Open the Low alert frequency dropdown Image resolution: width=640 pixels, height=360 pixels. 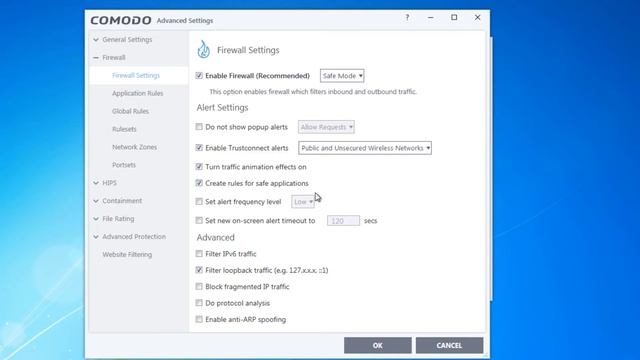(303, 202)
